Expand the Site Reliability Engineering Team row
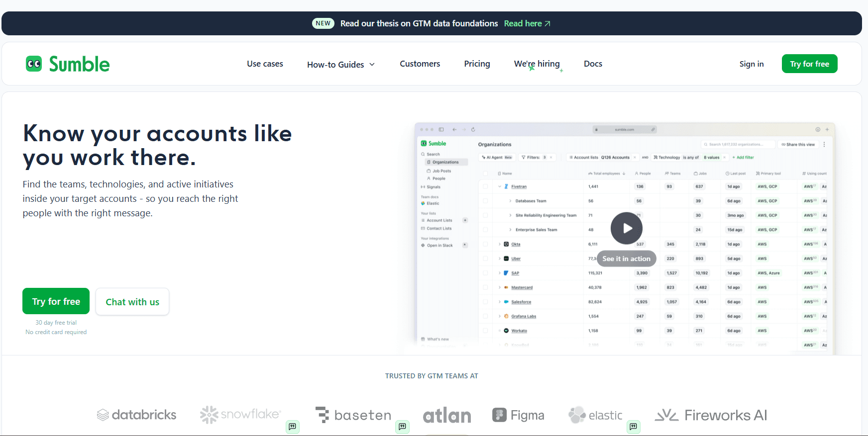The image size is (868, 436). point(510,216)
